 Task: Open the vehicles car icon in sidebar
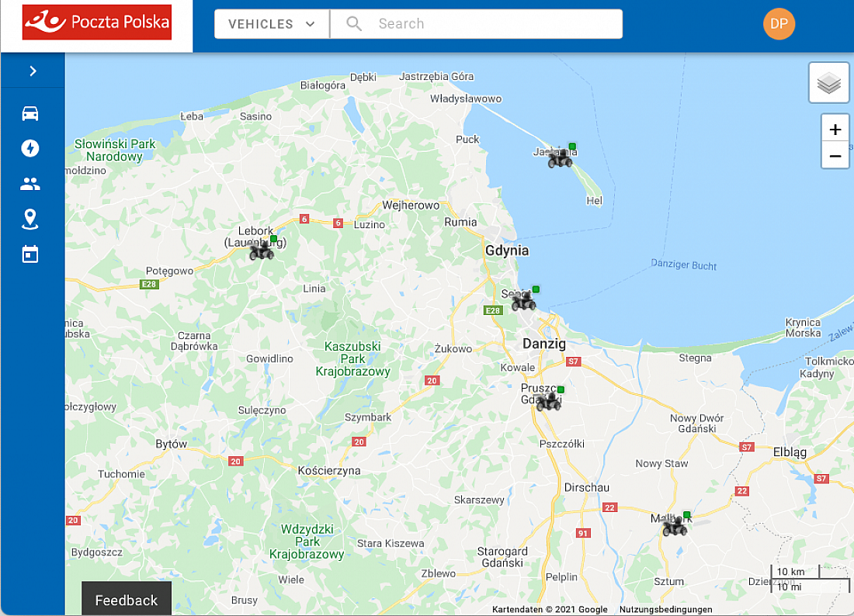click(x=30, y=114)
